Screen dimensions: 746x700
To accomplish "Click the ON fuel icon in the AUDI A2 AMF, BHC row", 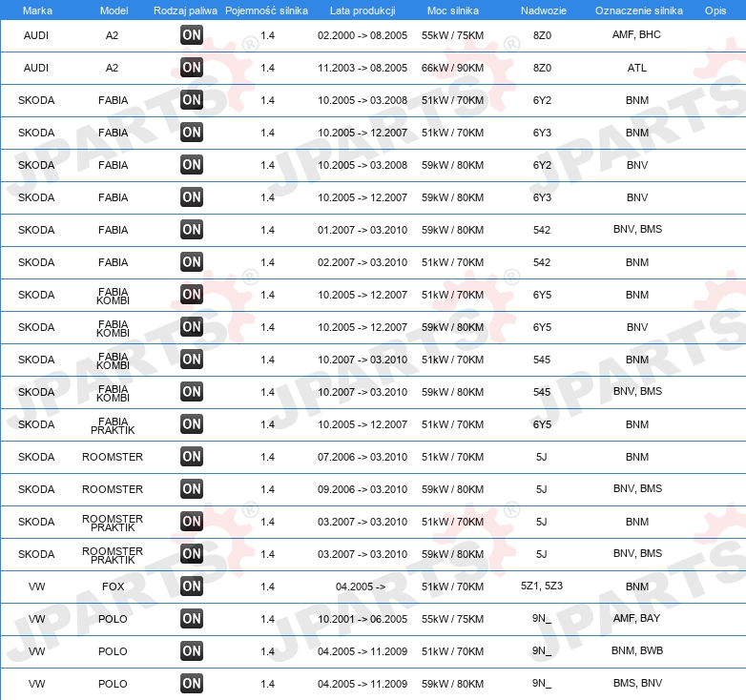I will pyautogui.click(x=192, y=34).
